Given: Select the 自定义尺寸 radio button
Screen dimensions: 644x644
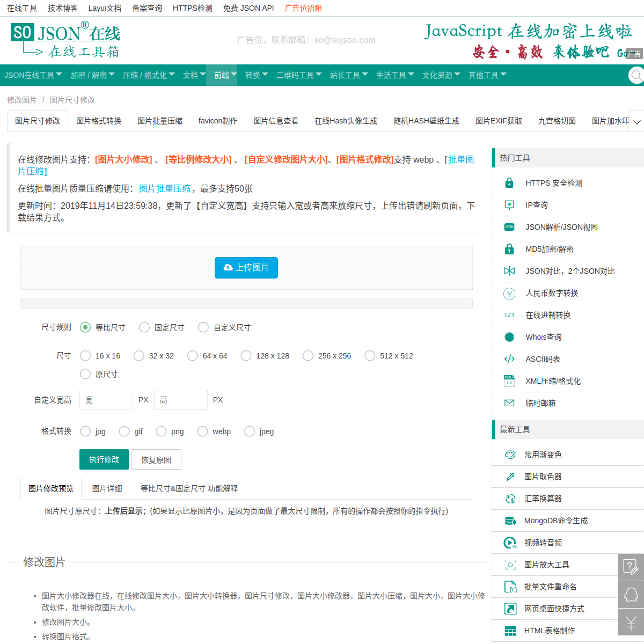Looking at the screenshot, I should 203,327.
